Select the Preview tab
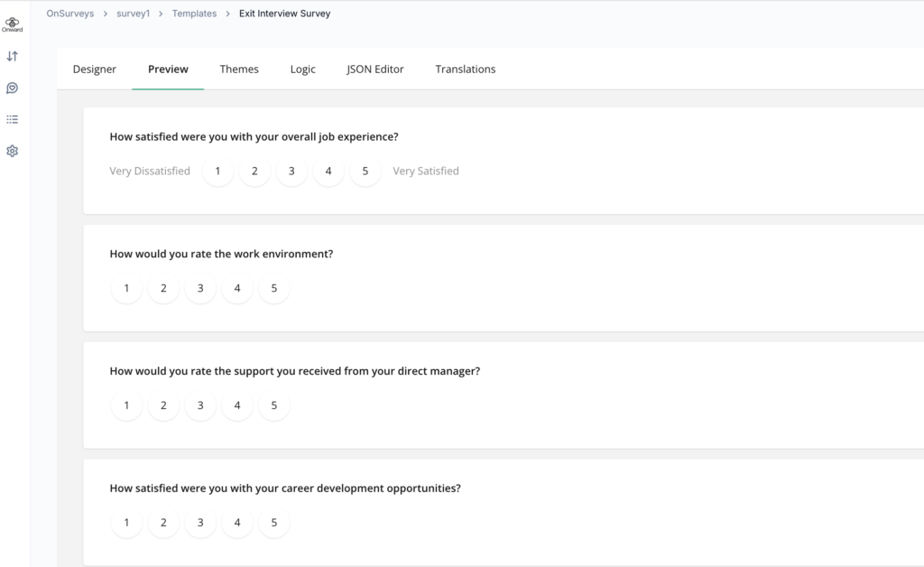The height and width of the screenshot is (567, 924). point(168,70)
